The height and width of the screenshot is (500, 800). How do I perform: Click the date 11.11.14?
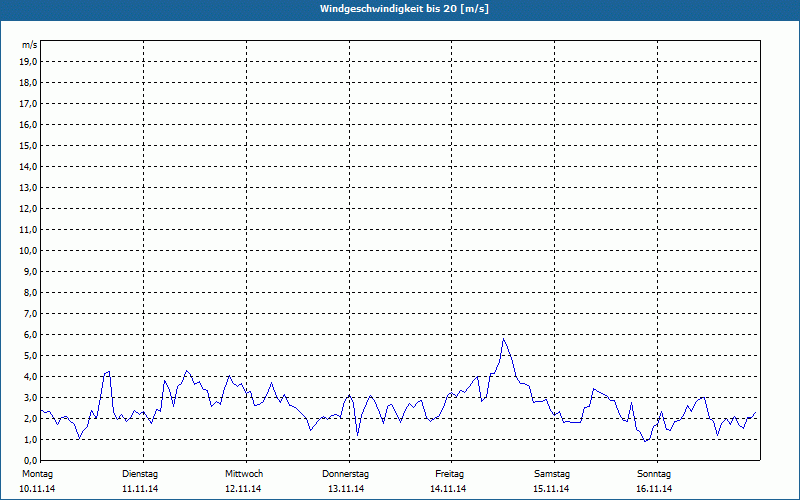140,489
